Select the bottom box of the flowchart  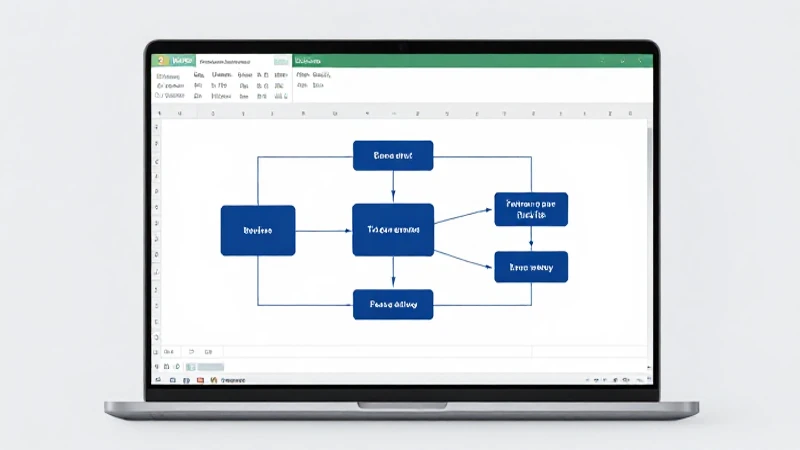click(x=393, y=305)
